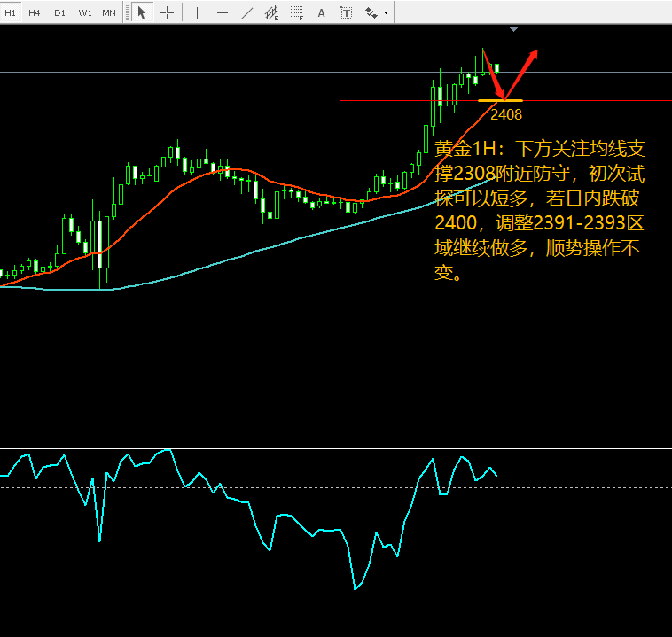
Task: Activate the crosshair tool
Action: point(168,13)
